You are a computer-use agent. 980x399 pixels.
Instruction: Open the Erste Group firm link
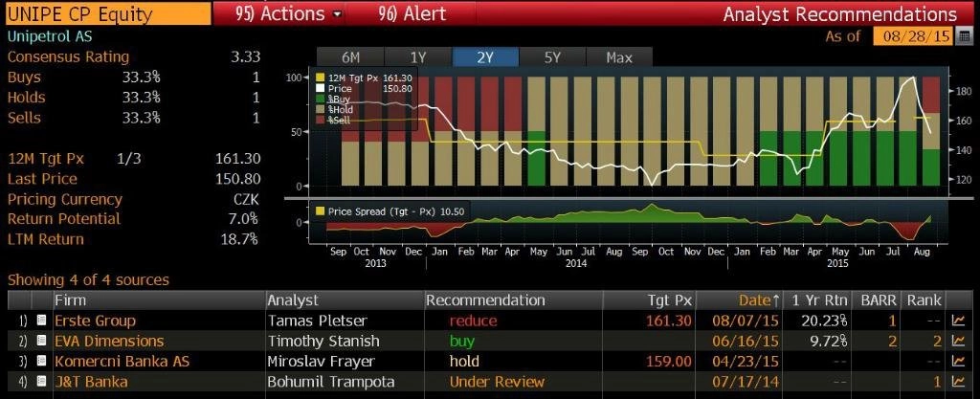(x=95, y=321)
